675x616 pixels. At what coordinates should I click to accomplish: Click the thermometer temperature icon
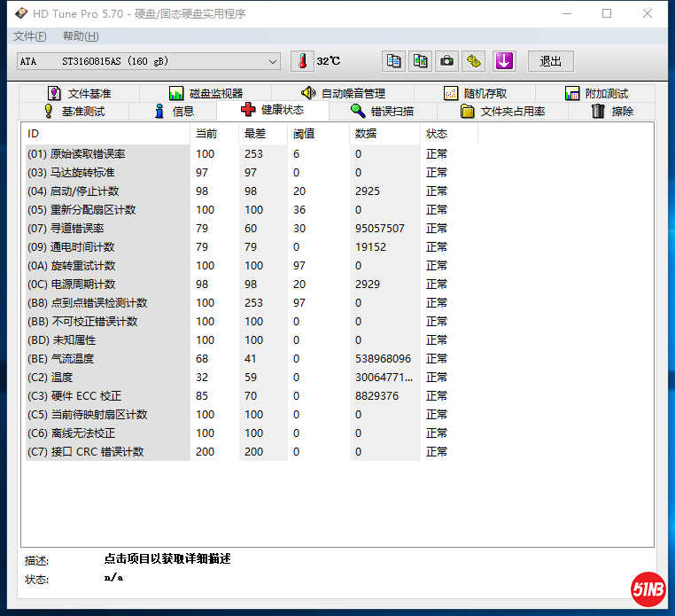303,61
